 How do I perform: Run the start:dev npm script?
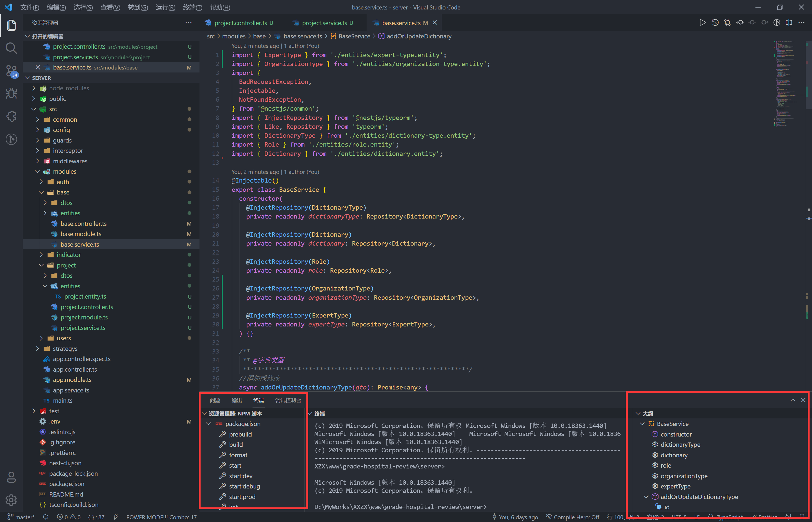click(240, 476)
